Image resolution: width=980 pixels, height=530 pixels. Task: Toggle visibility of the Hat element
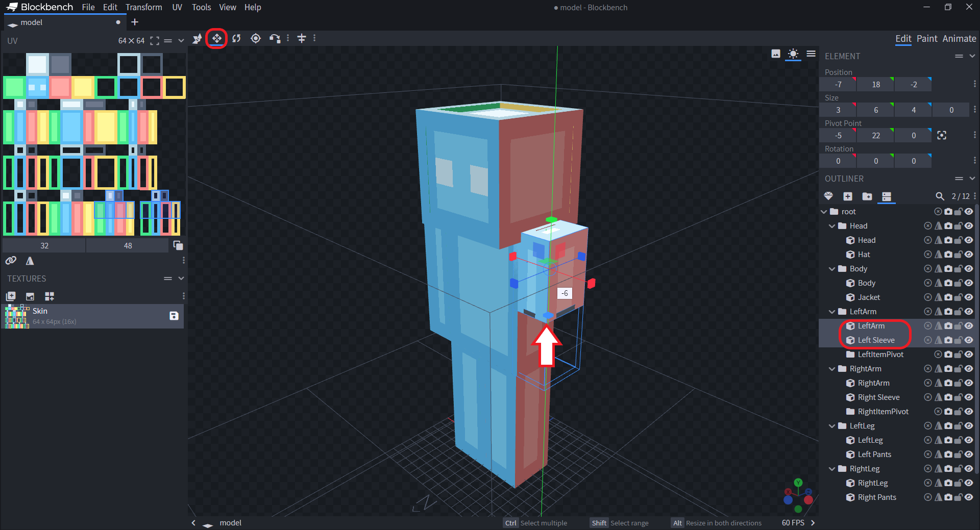click(x=969, y=255)
